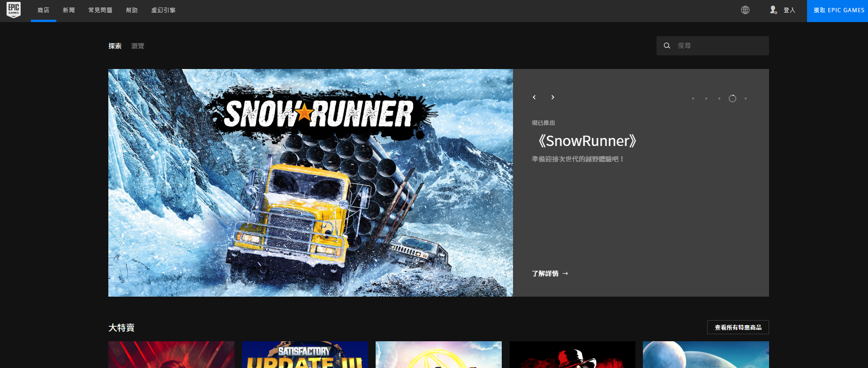Click the 準備迎接次世代的越野體驗吧 description
This screenshot has height=368, width=868.
tap(578, 159)
